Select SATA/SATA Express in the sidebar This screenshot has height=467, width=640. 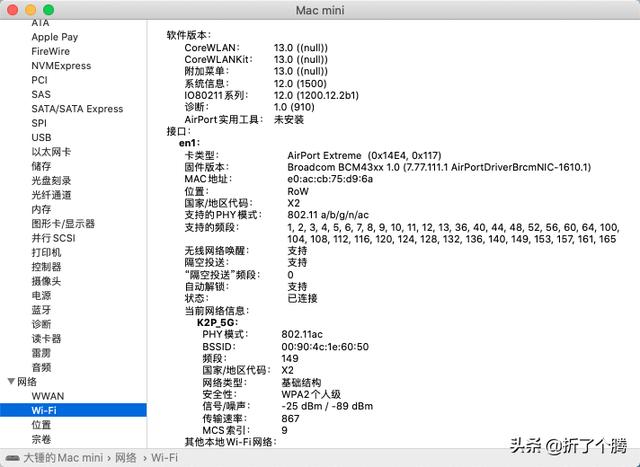(77, 109)
